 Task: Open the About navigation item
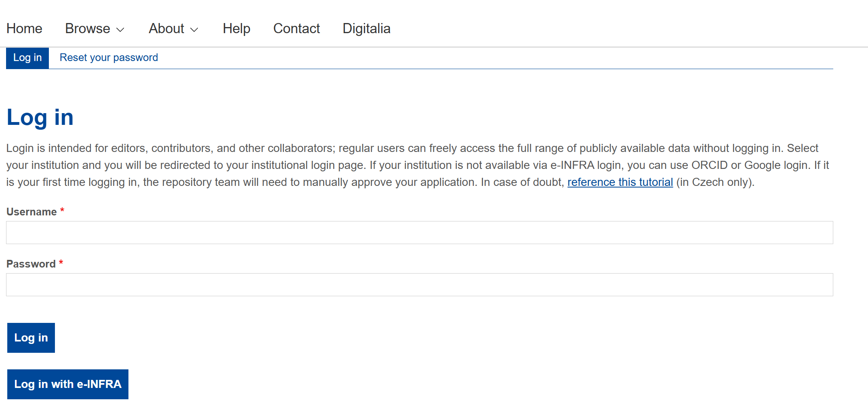[x=166, y=28]
